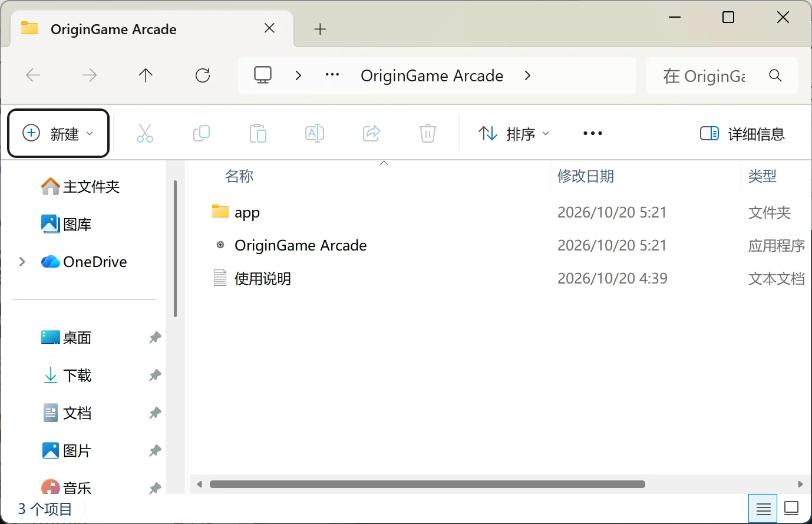The height and width of the screenshot is (524, 812).
Task: Switch to large icons view icon
Action: click(x=791, y=508)
